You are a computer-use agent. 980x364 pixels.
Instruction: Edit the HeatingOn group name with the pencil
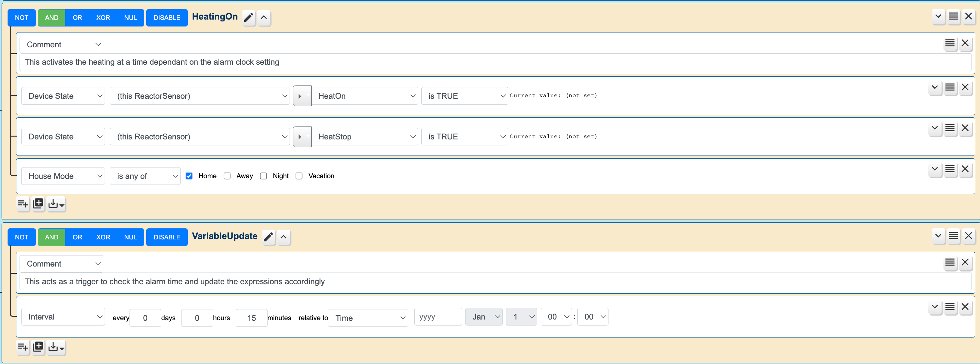click(x=248, y=18)
